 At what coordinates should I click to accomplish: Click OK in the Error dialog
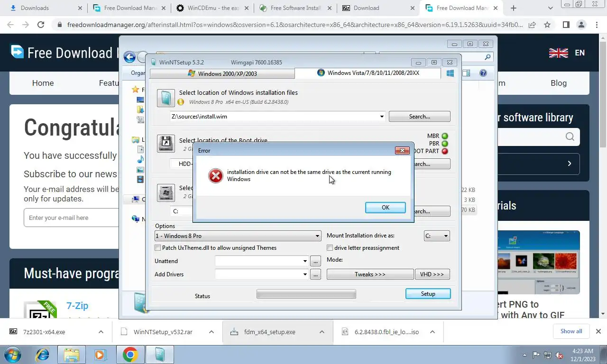385,208
